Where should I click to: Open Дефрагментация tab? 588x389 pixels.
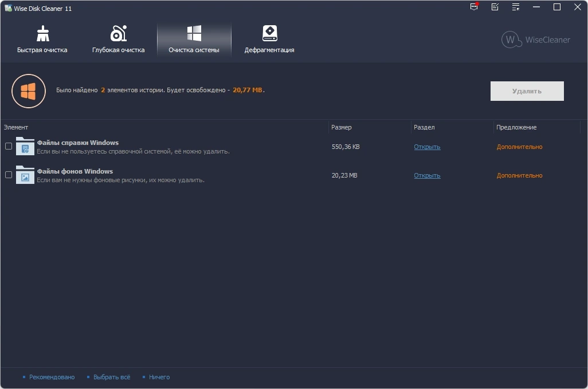coord(269,40)
